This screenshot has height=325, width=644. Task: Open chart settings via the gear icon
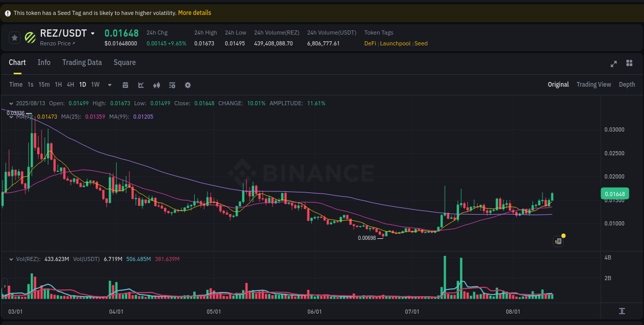click(x=188, y=85)
